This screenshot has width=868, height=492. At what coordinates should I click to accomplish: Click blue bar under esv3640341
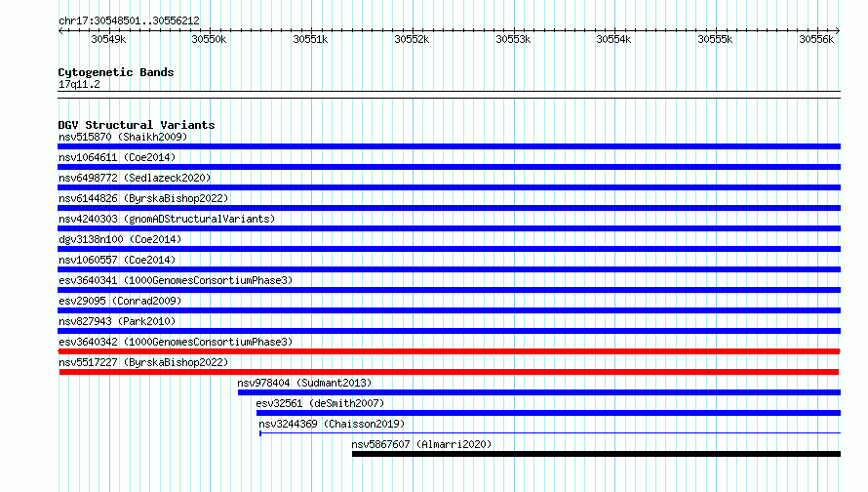[x=449, y=290]
